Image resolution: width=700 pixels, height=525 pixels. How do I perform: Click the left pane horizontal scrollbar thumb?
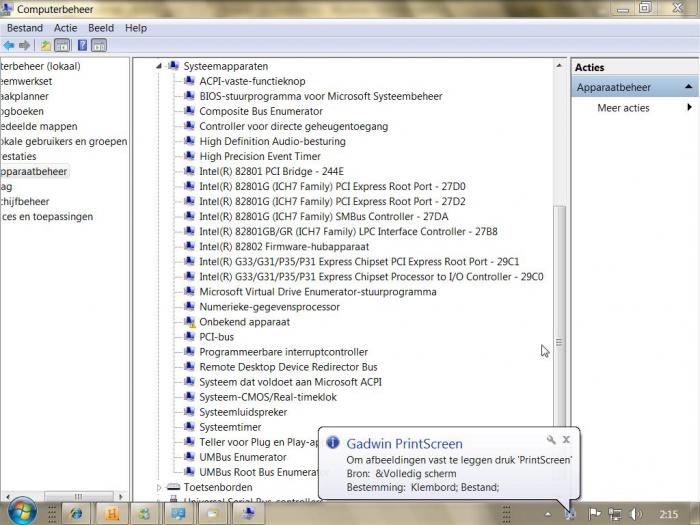(x=79, y=496)
